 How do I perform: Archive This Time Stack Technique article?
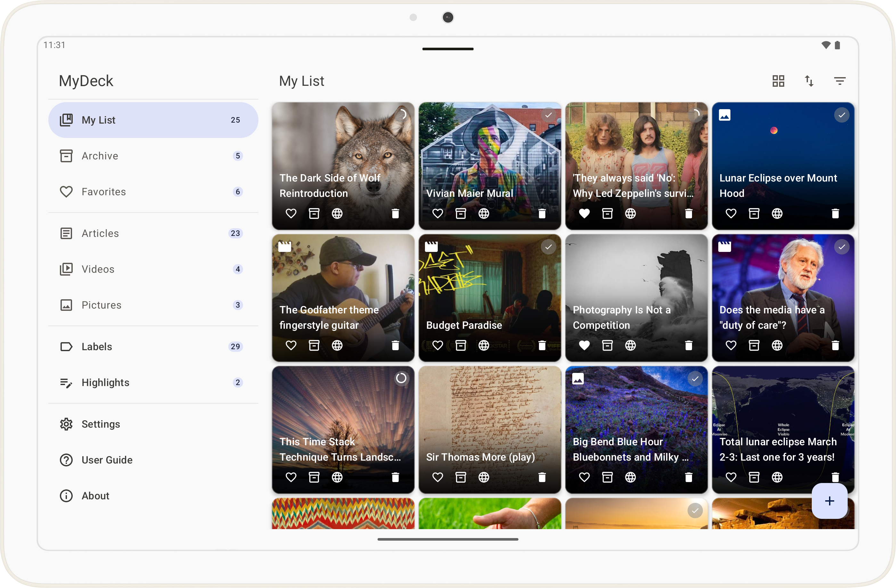click(x=314, y=477)
